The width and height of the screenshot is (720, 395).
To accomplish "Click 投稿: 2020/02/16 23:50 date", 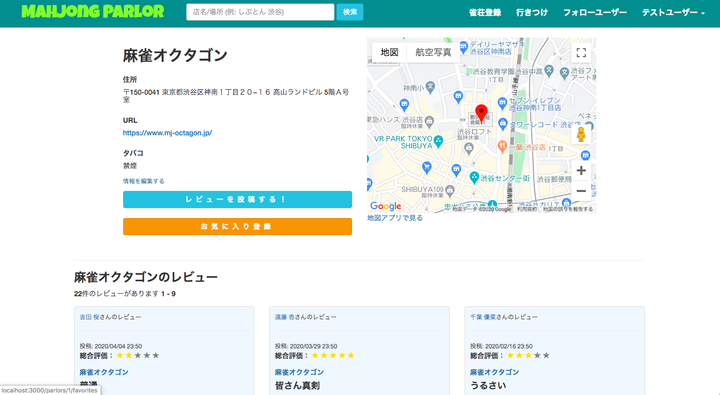I will [501, 346].
